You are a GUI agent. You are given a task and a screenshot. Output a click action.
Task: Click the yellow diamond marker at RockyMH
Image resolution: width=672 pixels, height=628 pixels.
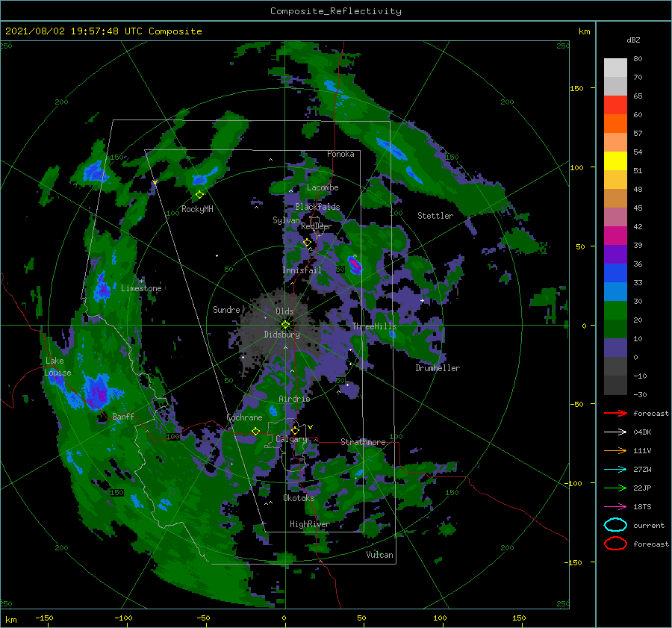click(x=199, y=195)
